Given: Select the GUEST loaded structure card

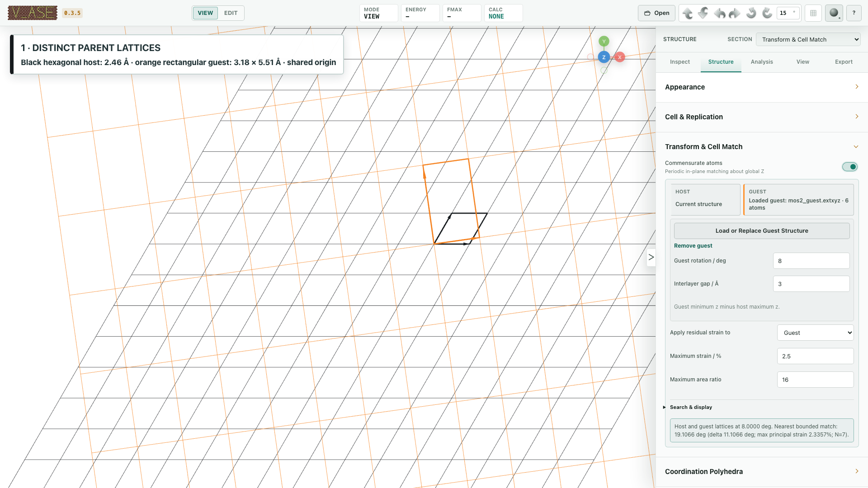Looking at the screenshot, I should point(798,199).
